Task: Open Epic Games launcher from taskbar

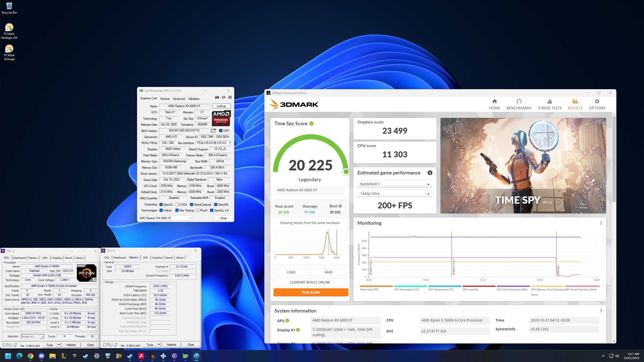Action: pos(75,356)
